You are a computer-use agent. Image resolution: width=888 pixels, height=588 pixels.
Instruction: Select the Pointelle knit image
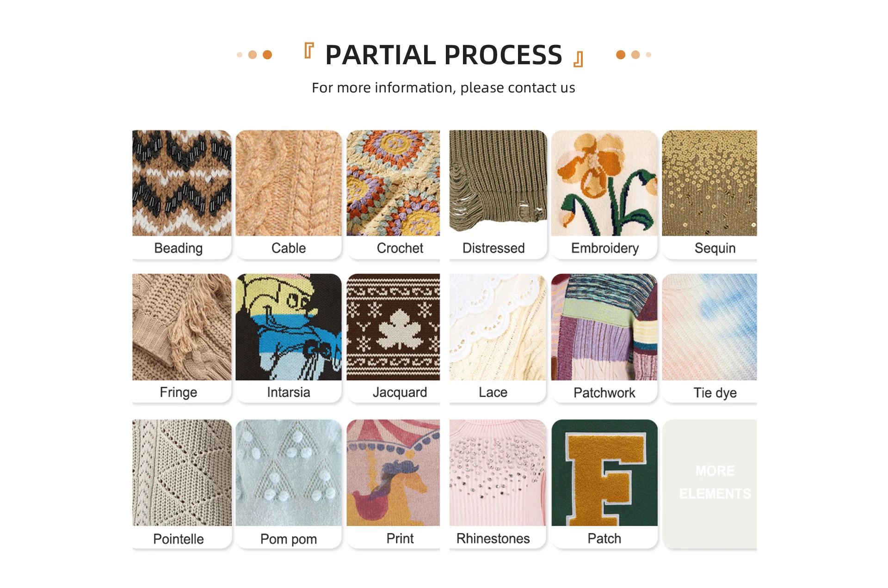point(182,473)
